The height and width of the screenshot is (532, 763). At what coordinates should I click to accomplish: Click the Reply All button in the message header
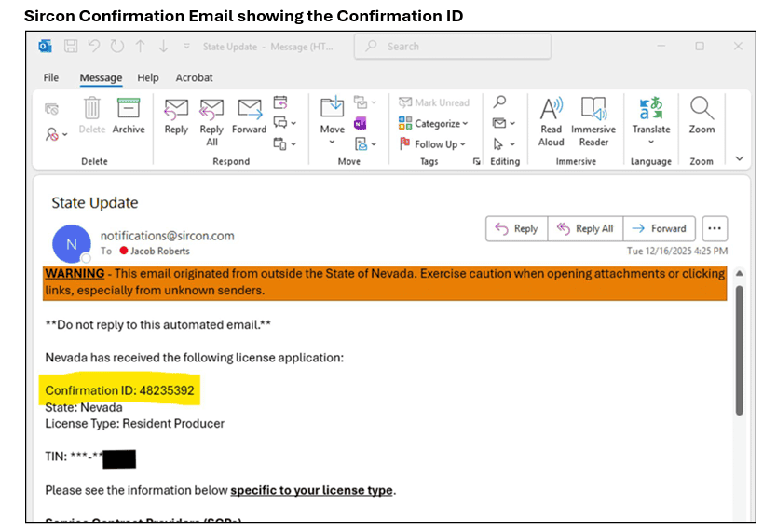[585, 228]
